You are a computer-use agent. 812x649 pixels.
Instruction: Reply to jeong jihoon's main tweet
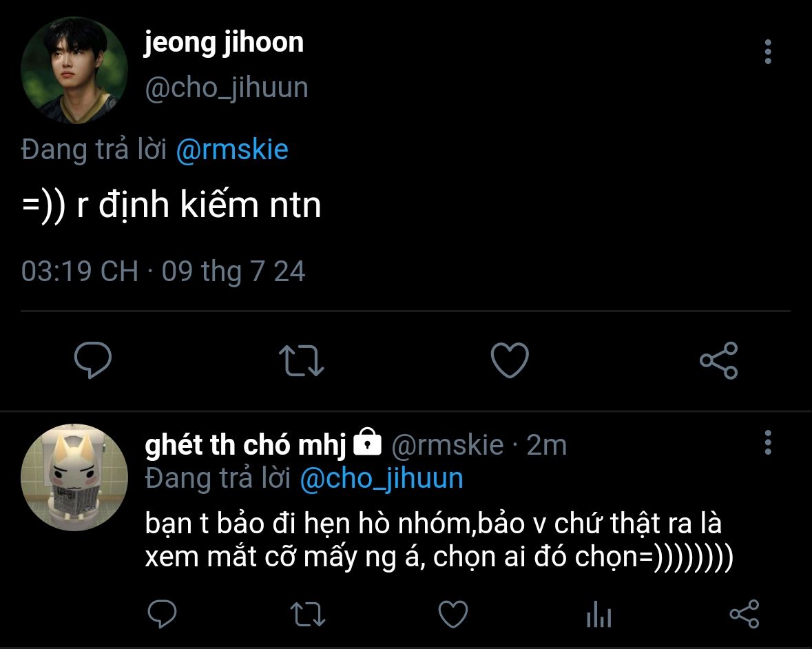click(x=92, y=360)
